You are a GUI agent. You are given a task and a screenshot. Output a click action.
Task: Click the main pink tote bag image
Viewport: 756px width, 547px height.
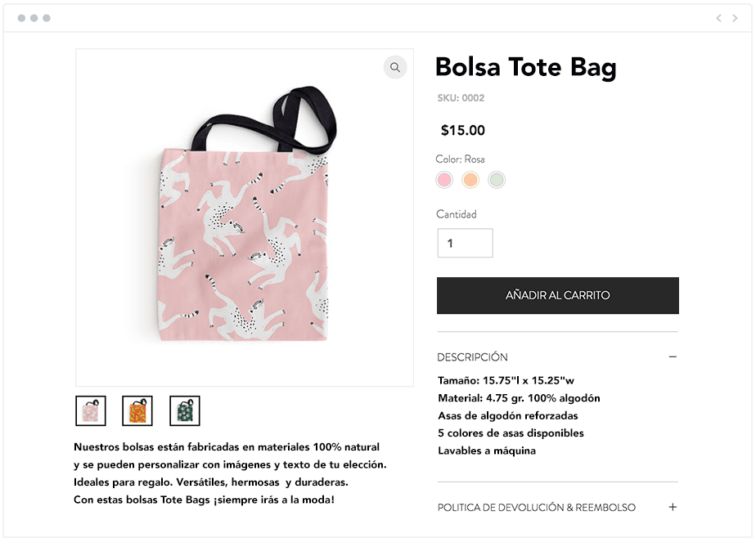click(245, 217)
